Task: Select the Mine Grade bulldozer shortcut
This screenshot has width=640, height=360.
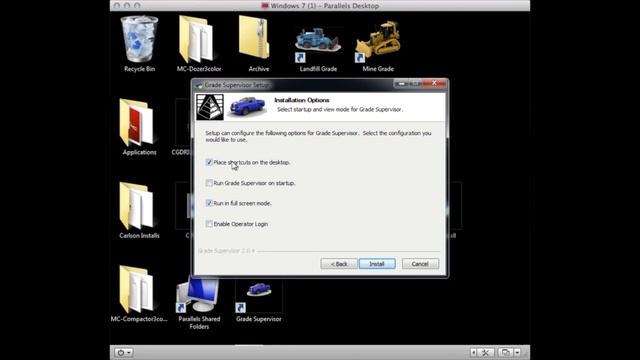Action: (x=378, y=42)
